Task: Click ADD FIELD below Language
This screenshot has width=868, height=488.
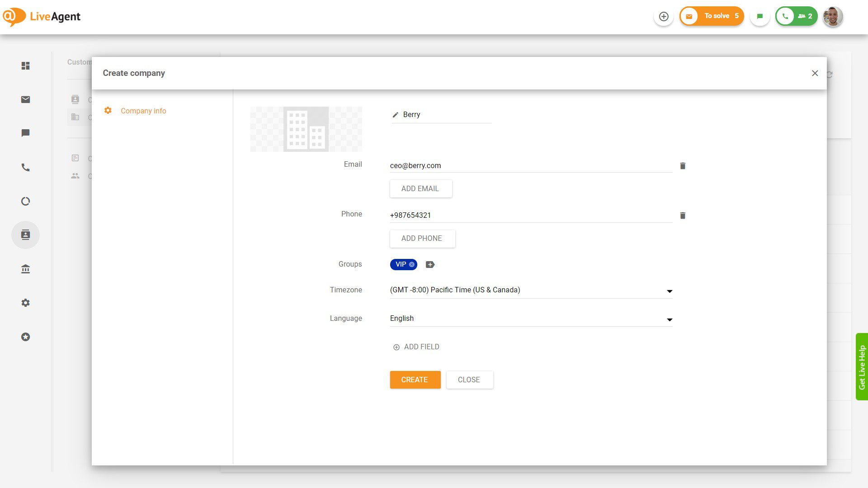Action: click(415, 347)
